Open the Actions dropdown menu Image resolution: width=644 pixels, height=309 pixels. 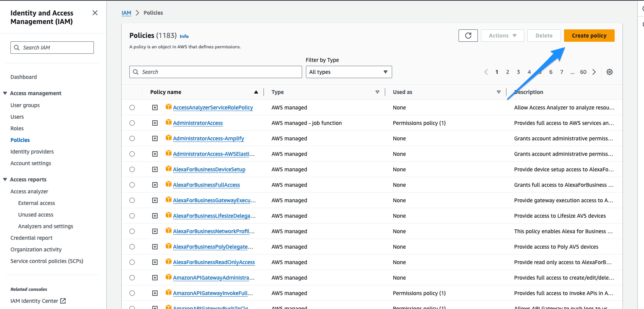503,36
